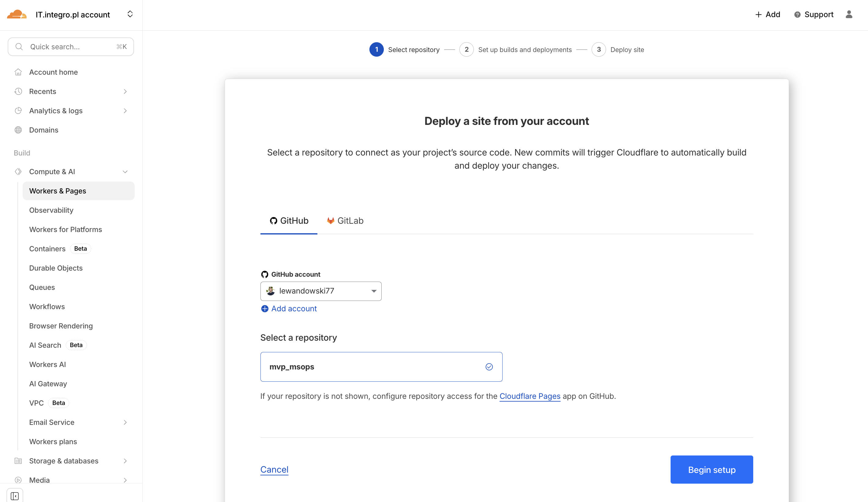Screen dimensions: 868x502
Task: Click the plus icon beside Add account
Action: click(x=264, y=309)
